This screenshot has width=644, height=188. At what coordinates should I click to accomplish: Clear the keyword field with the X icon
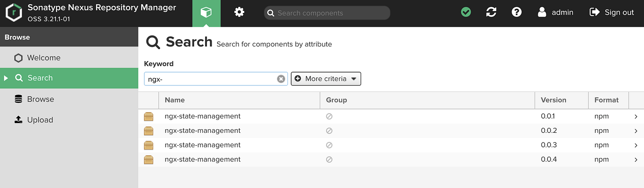point(281,79)
